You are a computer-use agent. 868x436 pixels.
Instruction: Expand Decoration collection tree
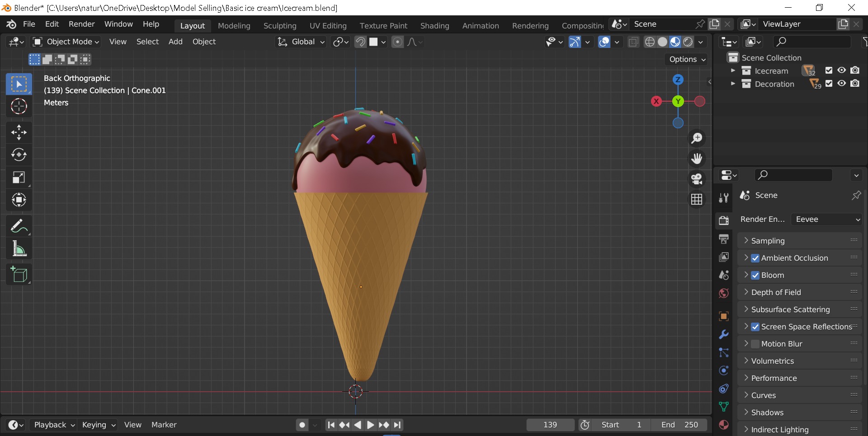(x=733, y=84)
